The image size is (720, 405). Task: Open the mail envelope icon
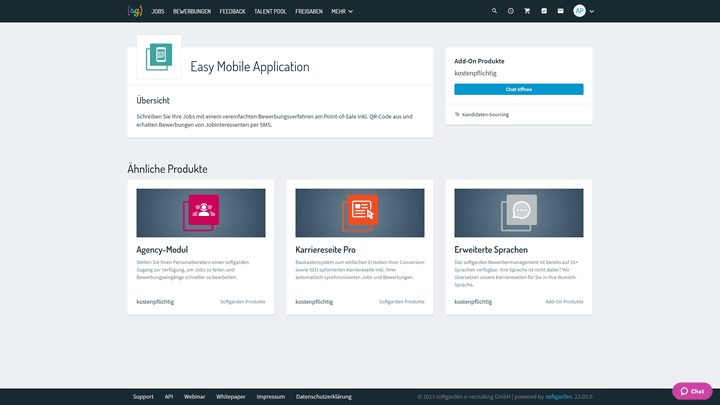(x=561, y=11)
